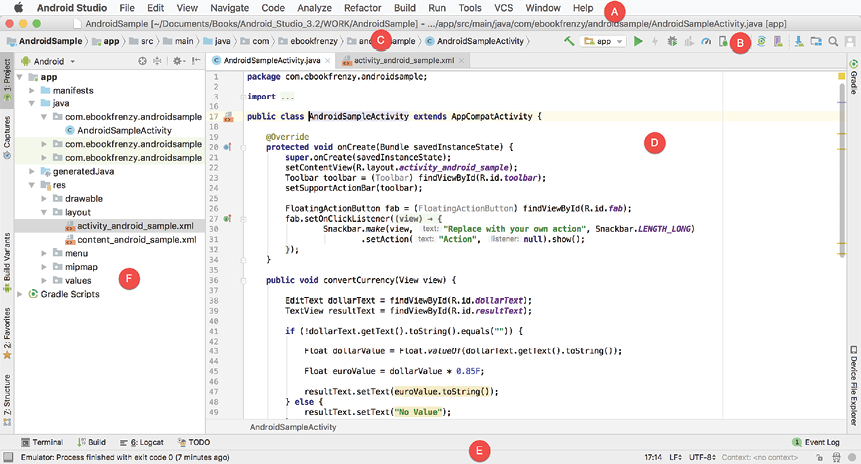
Task: Open the AVD Manager phone icon
Action: click(778, 41)
